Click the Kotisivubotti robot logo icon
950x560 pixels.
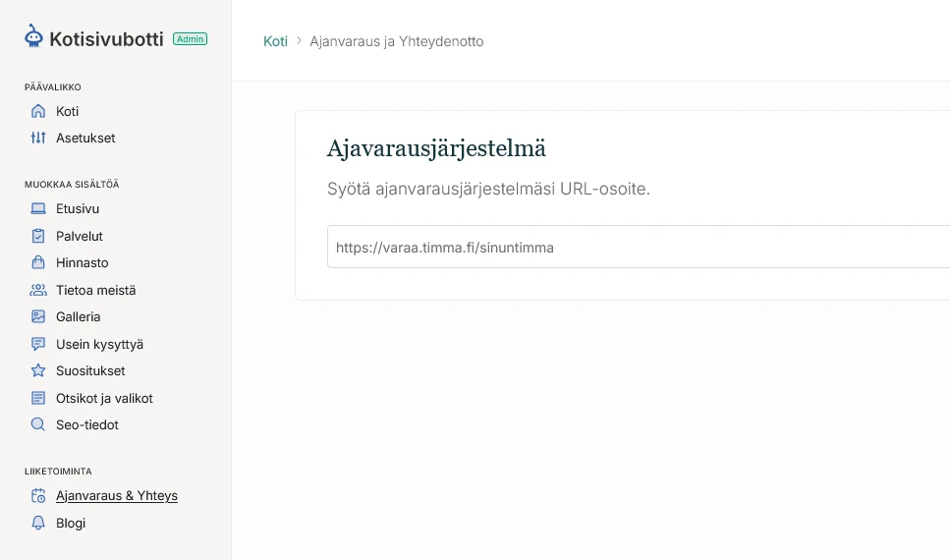34,36
